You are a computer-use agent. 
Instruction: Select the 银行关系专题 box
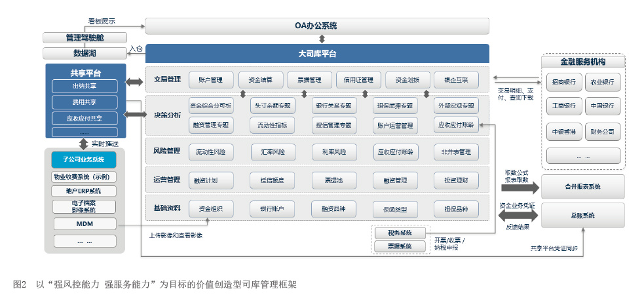coord(334,106)
